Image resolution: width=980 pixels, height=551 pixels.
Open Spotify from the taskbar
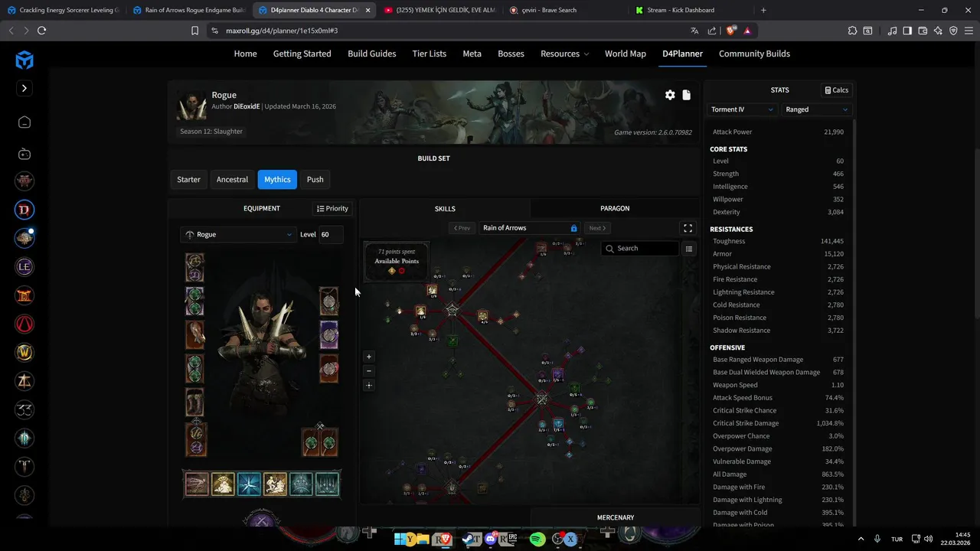tap(537, 539)
